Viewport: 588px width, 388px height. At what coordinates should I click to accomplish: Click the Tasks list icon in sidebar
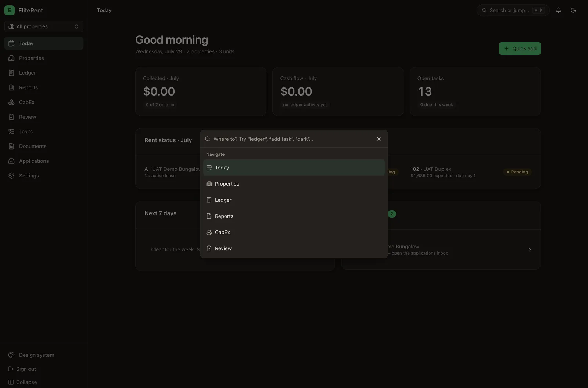(x=11, y=132)
